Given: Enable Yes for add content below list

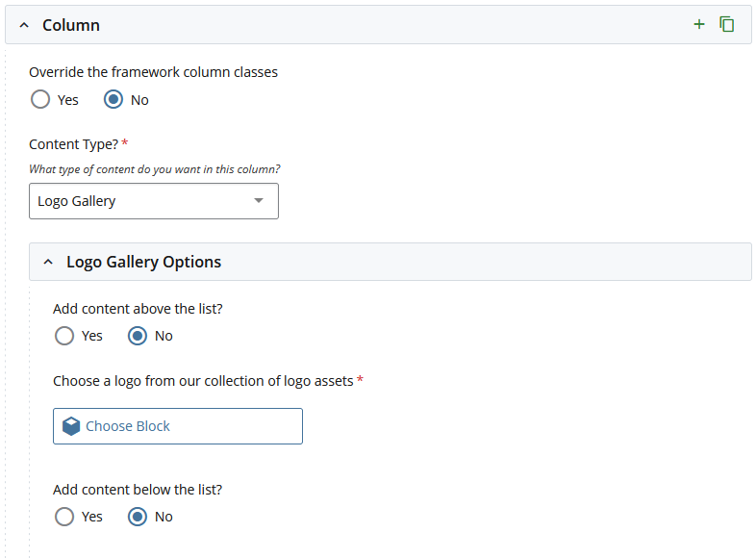Looking at the screenshot, I should tap(64, 517).
